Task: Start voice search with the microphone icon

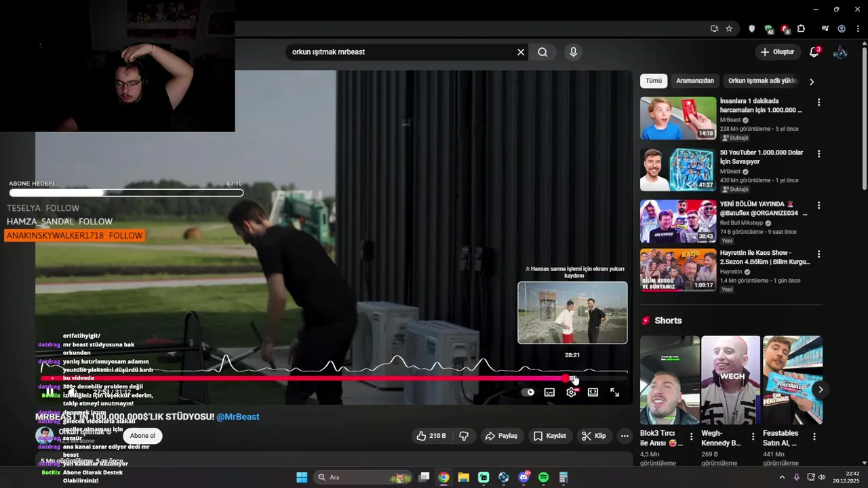Action: click(574, 52)
